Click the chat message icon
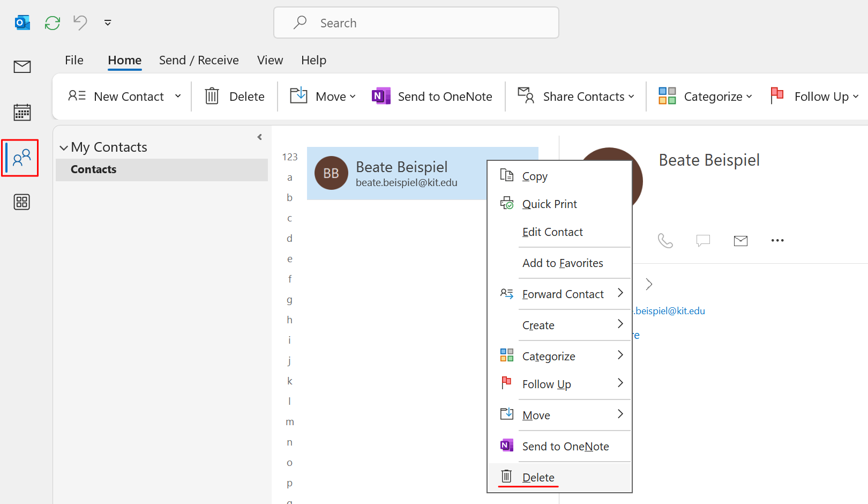The image size is (868, 504). (703, 241)
